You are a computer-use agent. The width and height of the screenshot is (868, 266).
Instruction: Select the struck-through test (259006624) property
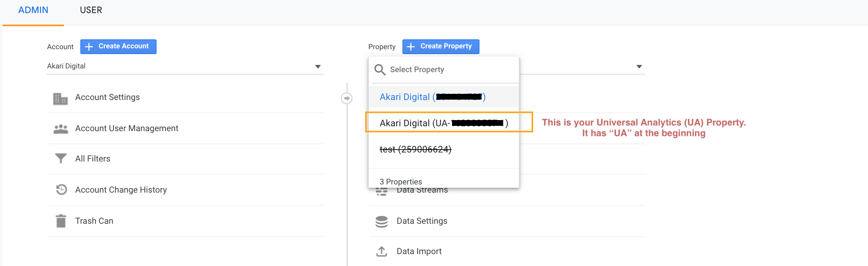[x=416, y=149]
